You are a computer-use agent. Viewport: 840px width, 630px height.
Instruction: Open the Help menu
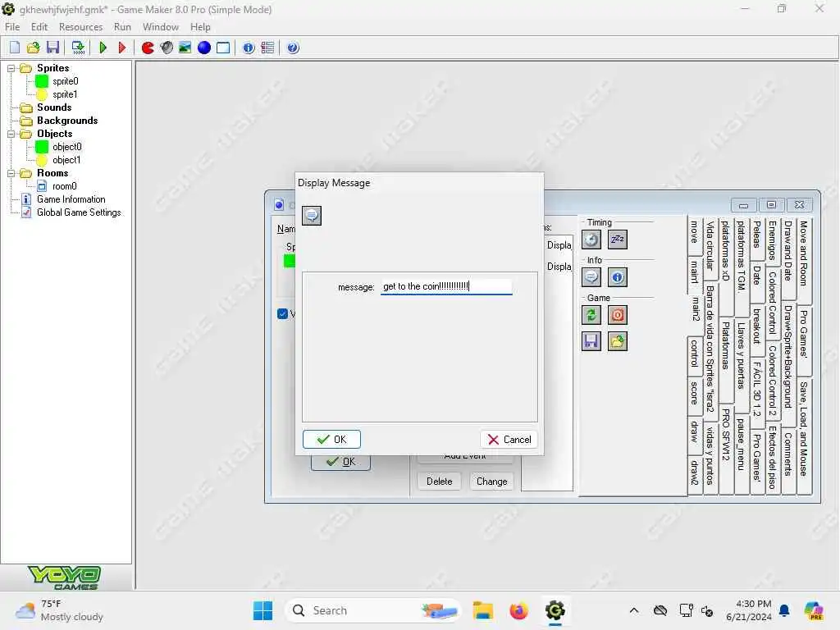200,27
